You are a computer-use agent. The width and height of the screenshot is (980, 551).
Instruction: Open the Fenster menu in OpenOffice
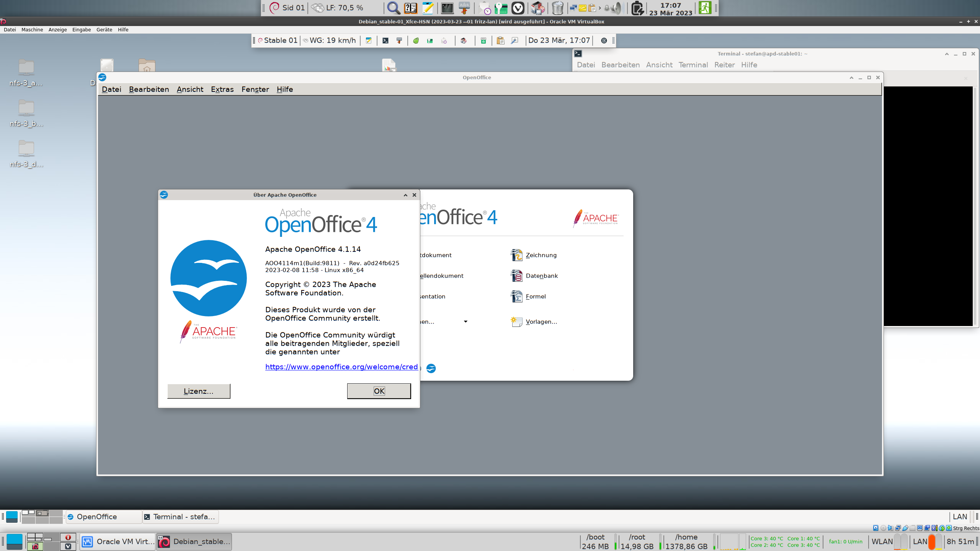[x=255, y=89]
